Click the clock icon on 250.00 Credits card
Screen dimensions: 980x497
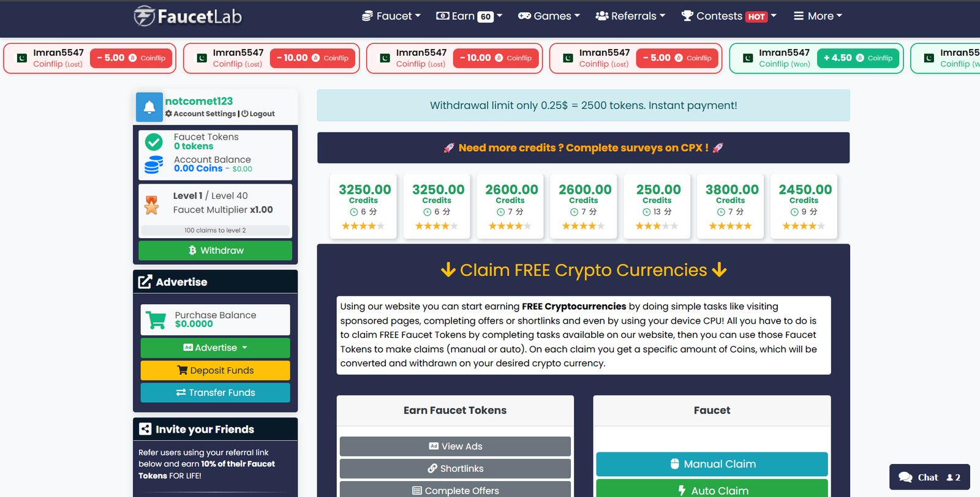tap(646, 212)
